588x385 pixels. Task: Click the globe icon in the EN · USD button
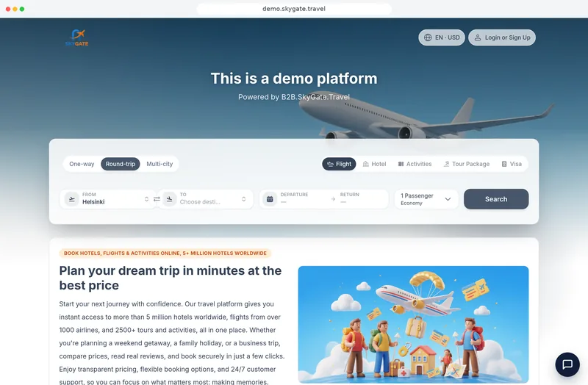click(x=428, y=37)
